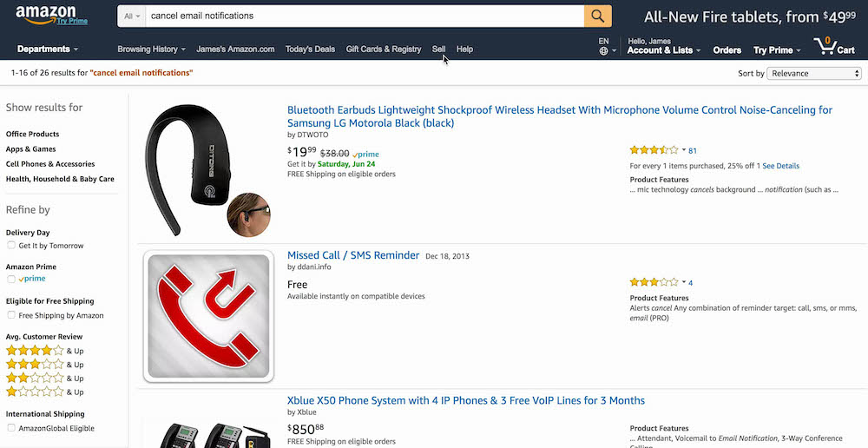The width and height of the screenshot is (868, 448).
Task: Open the Xblue X50 Phone System link
Action: point(466,400)
